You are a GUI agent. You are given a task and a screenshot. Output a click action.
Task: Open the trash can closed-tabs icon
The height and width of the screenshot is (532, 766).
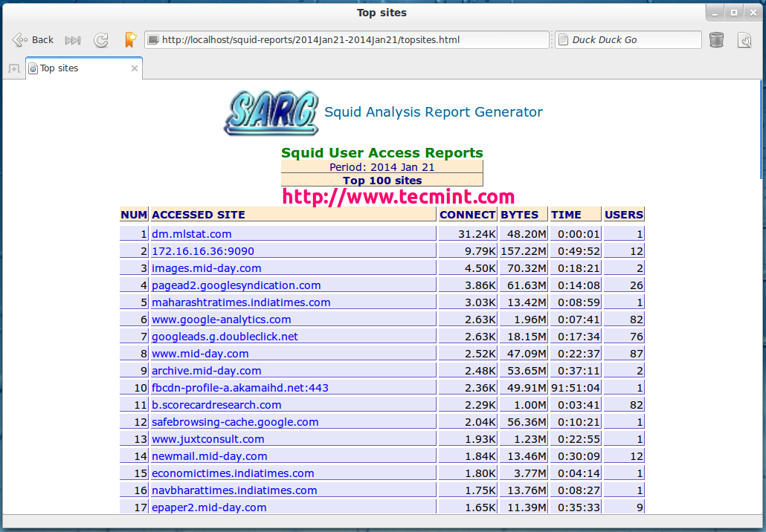coord(716,39)
